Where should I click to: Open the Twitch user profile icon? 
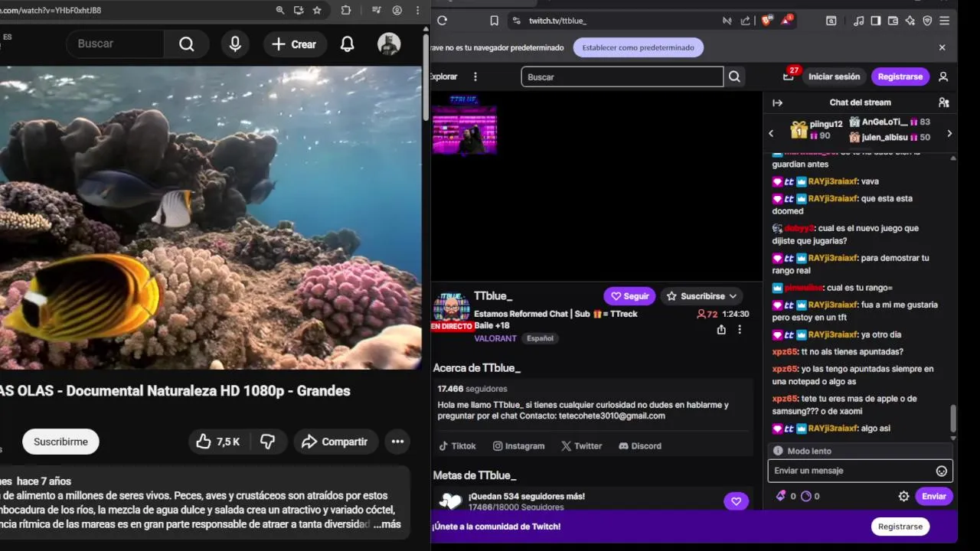click(x=943, y=77)
